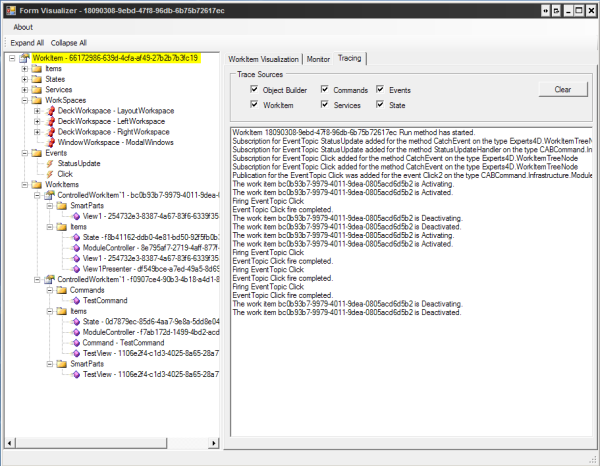Toggle the Events trace source checkbox
Image resolution: width=600 pixels, height=466 pixels.
(x=380, y=89)
